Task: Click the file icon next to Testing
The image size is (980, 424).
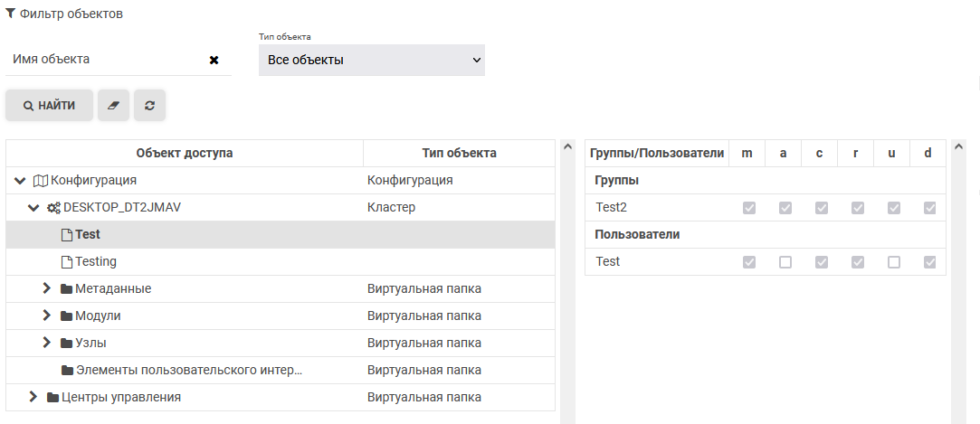Action: click(x=66, y=262)
